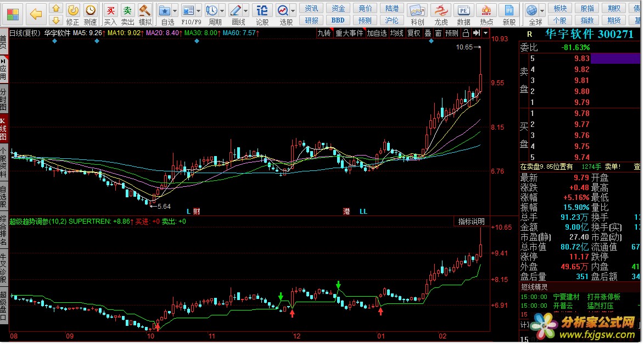Click the 资讯 news button

(311, 8)
